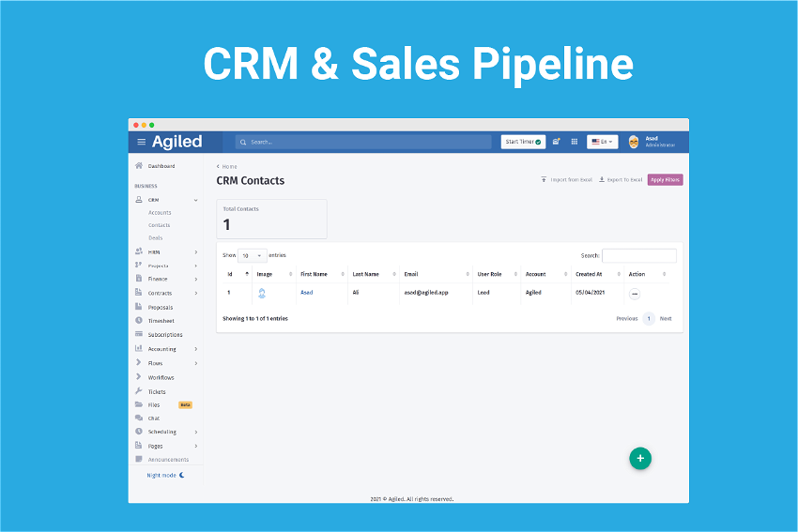Toggle Night mode in sidebar
This screenshot has width=798, height=532.
point(165,475)
